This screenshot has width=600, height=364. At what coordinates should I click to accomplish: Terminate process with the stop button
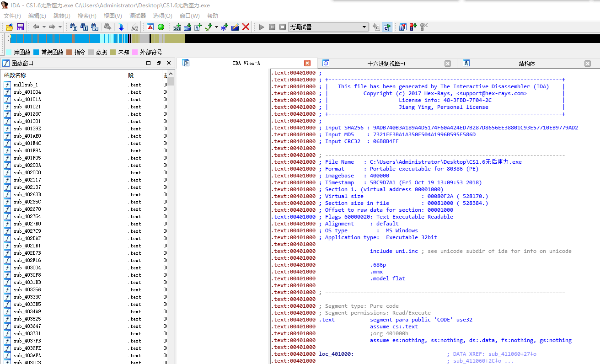point(283,27)
